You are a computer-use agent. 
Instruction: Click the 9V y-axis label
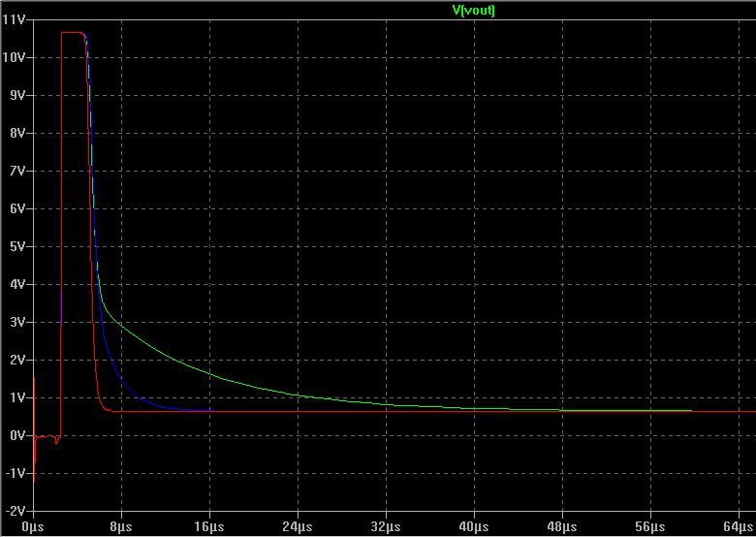(16, 95)
